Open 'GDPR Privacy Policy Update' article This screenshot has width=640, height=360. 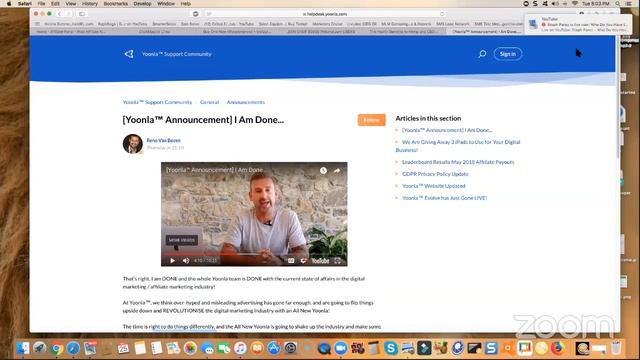435,174
